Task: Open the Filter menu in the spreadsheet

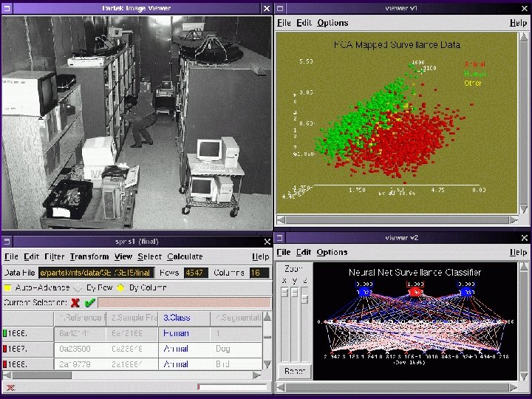Action: pos(54,257)
